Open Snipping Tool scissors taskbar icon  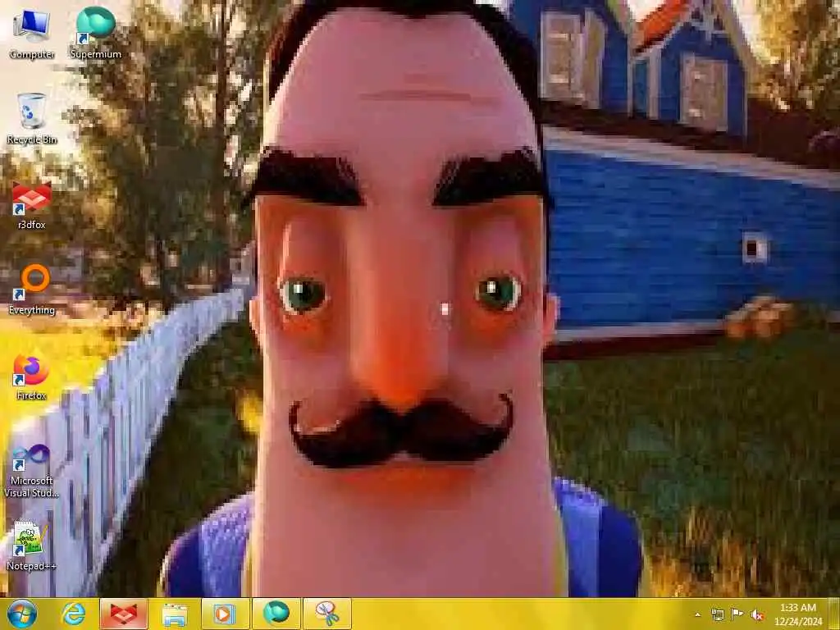pyautogui.click(x=326, y=614)
